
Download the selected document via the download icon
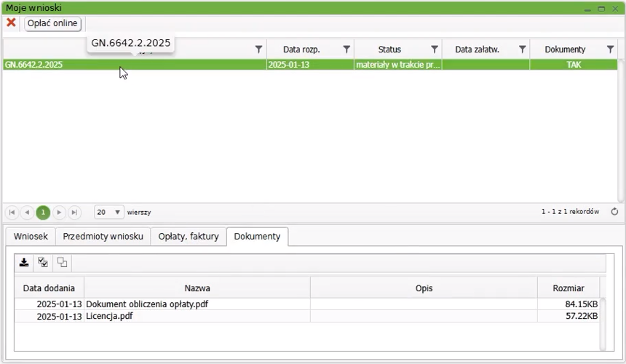pyautogui.click(x=24, y=263)
